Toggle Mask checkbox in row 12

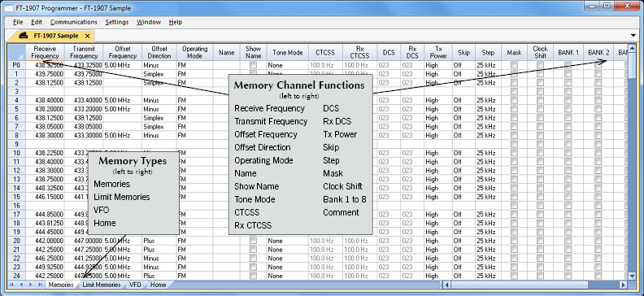pyautogui.click(x=514, y=171)
